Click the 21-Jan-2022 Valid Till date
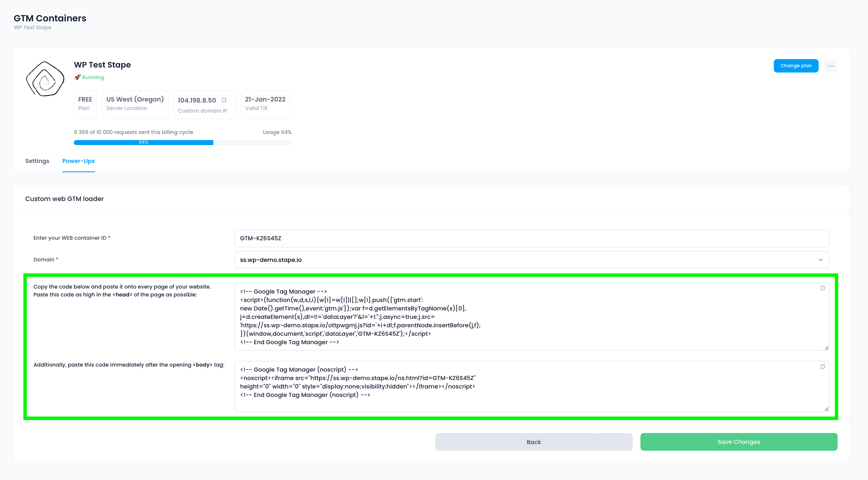This screenshot has height=480, width=868. tap(265, 99)
